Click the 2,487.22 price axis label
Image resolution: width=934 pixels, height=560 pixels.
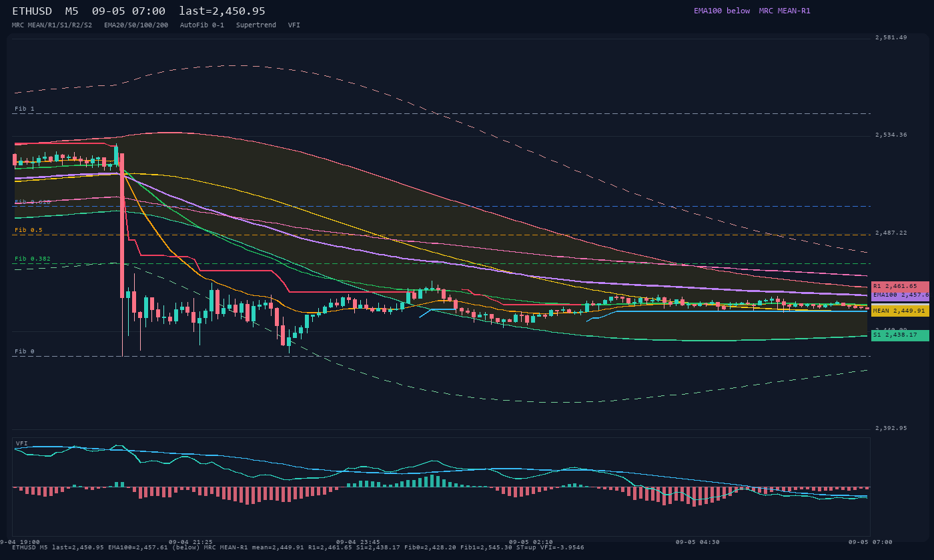click(891, 233)
